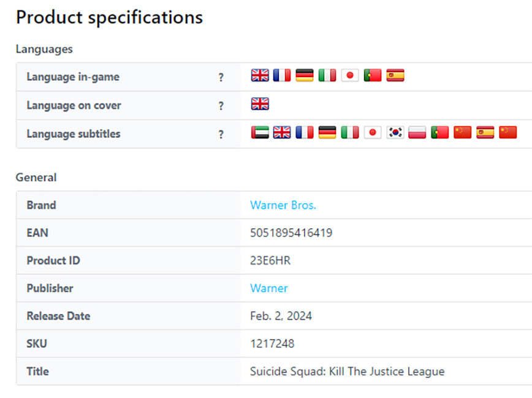532x398 pixels.
Task: Click the South Korean flag in subtitles row
Action: tap(395, 132)
